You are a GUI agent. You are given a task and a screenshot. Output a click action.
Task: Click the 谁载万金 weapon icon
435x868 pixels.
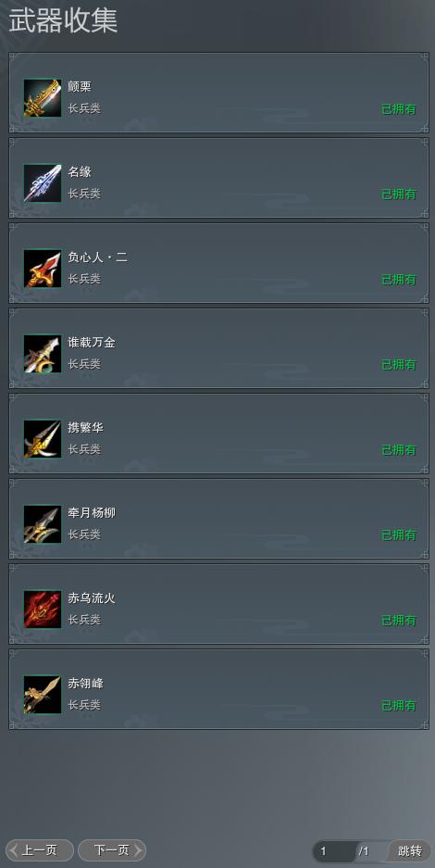coord(43,354)
